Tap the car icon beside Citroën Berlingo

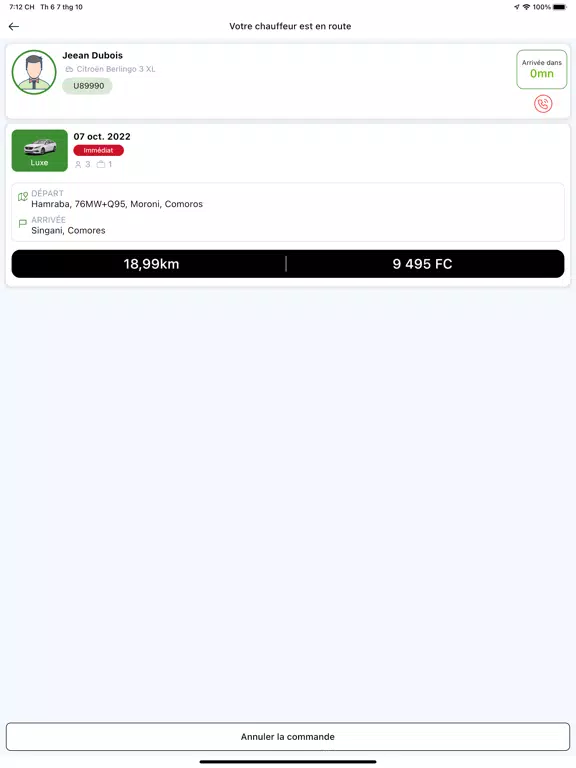(x=69, y=69)
